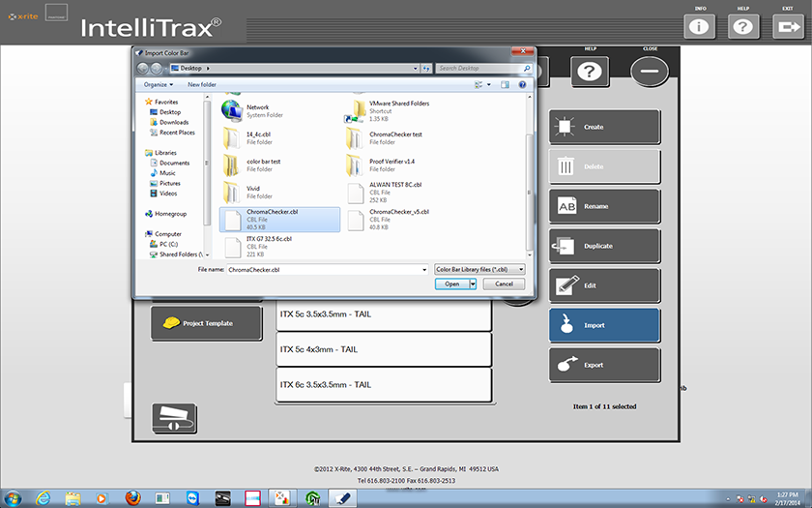Screen dimensions: 812x508
Task: Click the Create color bar button
Action: 604,127
